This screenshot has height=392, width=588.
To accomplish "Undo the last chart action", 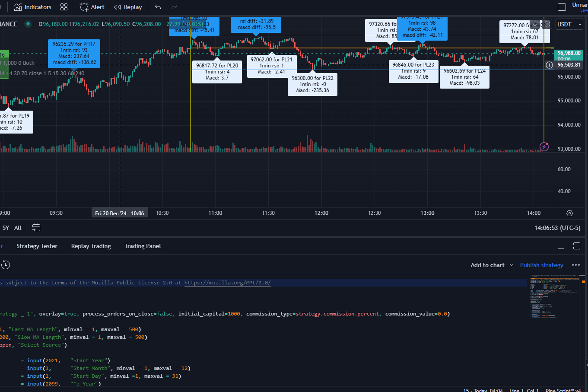I will (158, 7).
